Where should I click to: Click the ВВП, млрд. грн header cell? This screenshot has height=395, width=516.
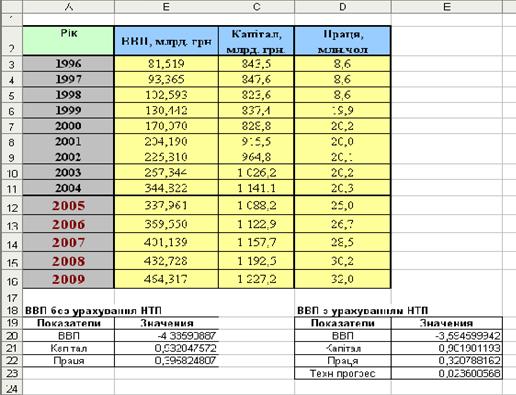(166, 41)
